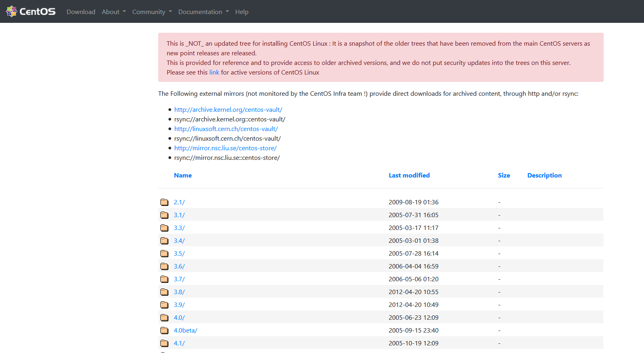Screen dimensions: 644x353
Task: Click the date 2005-06-23 12:09
Action: pos(413,317)
